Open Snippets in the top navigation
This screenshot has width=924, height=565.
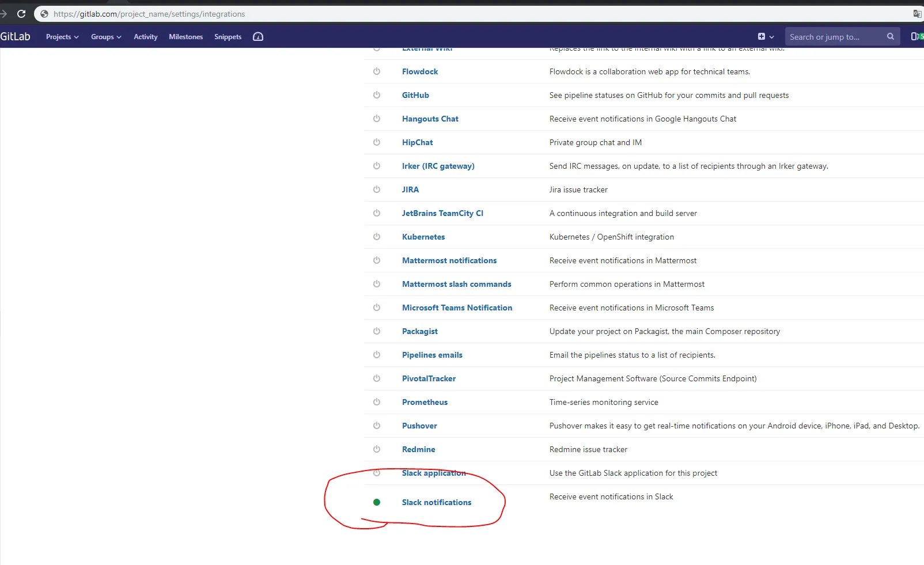coord(228,37)
